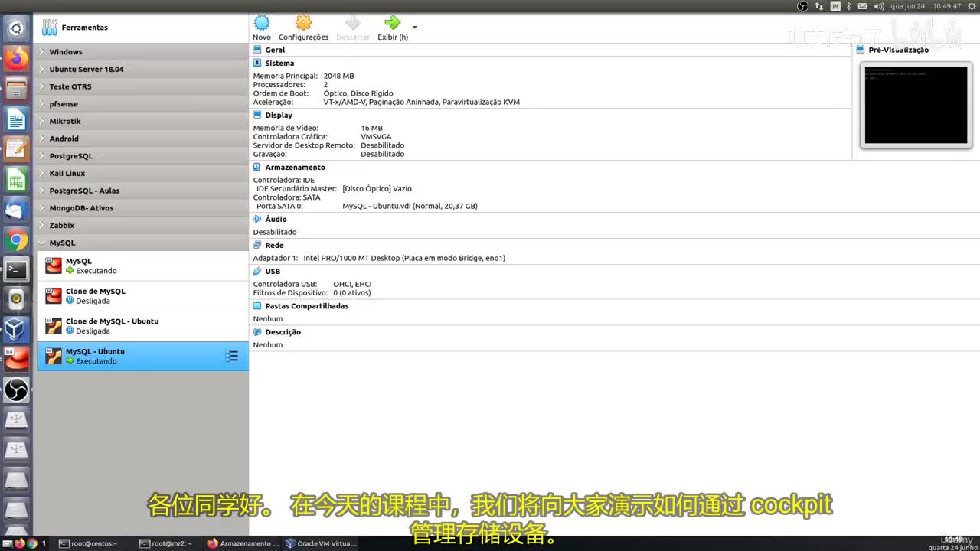Open Thunderbird mail from the dock
The image size is (980, 551).
click(16, 209)
